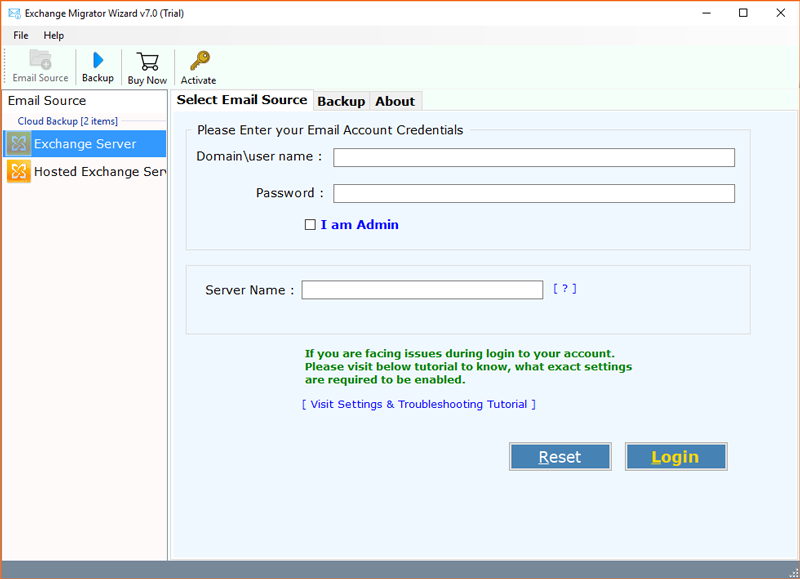Click the Email Source toolbar icon

[40, 60]
